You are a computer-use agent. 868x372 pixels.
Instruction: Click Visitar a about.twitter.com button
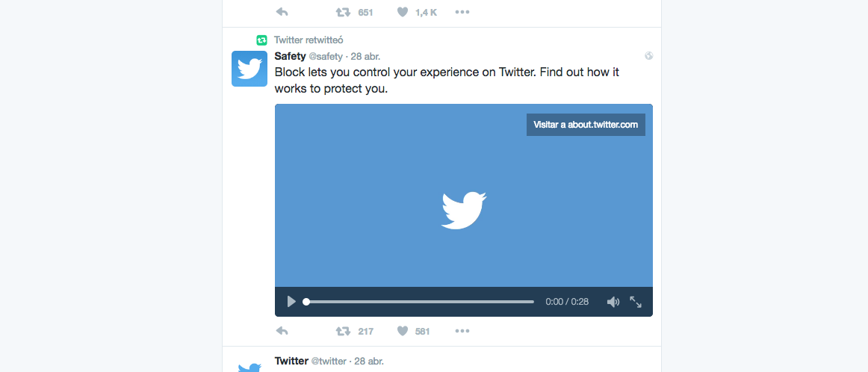[x=586, y=125]
